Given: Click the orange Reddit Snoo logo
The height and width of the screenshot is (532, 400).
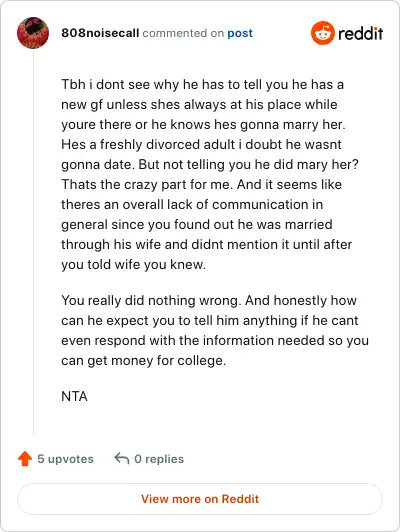Looking at the screenshot, I should tap(323, 33).
